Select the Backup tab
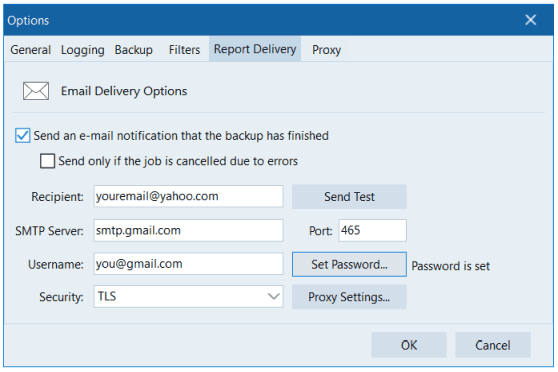The height and width of the screenshot is (372, 558). (x=133, y=49)
